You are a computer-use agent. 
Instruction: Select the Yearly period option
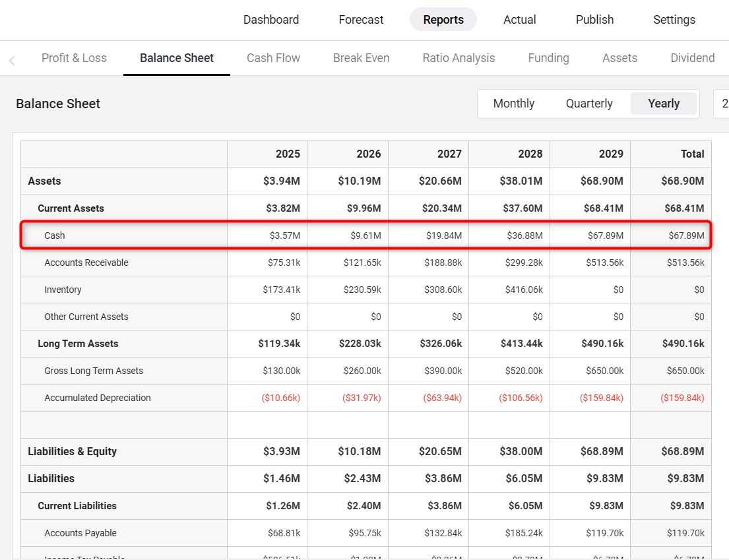click(x=663, y=104)
